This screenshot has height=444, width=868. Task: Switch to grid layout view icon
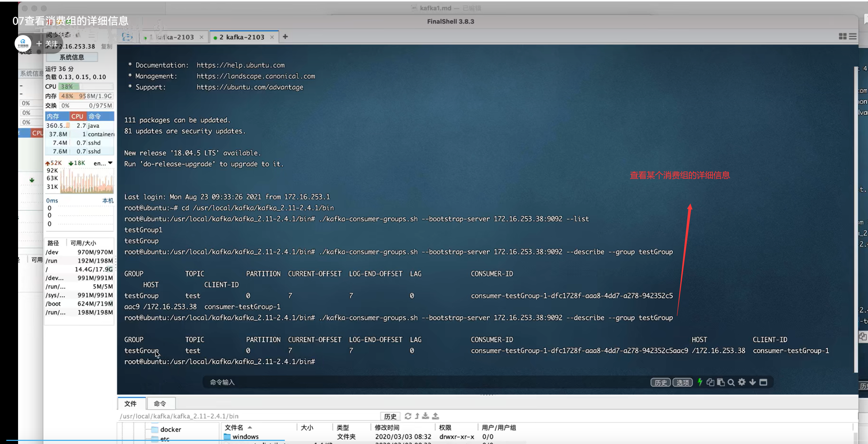(843, 37)
